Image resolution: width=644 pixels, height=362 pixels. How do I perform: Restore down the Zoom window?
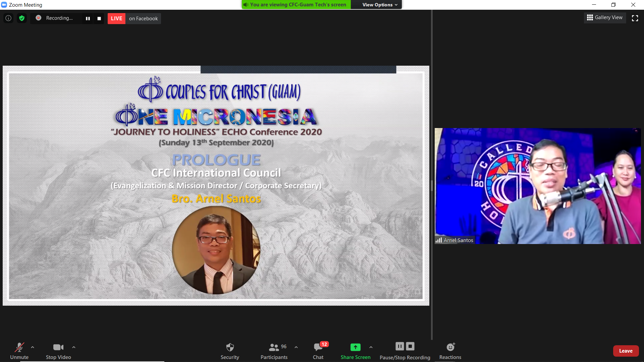coord(613,5)
